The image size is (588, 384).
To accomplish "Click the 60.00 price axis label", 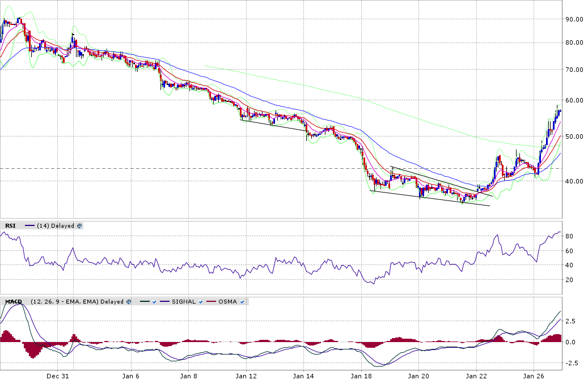I will coord(574,100).
